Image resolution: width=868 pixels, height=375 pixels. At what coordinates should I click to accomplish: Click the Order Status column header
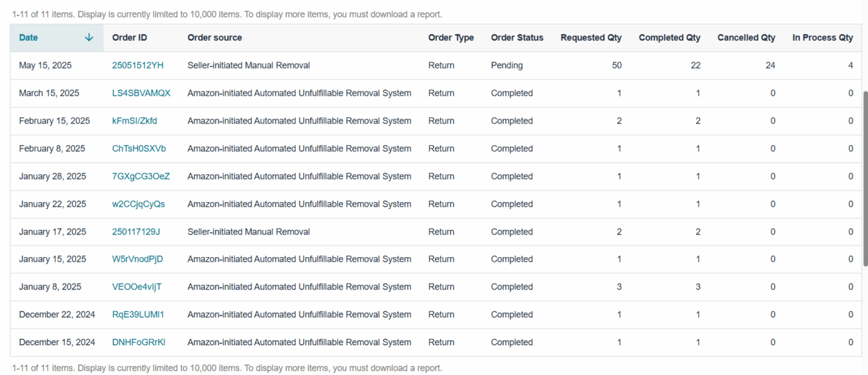pyautogui.click(x=517, y=38)
